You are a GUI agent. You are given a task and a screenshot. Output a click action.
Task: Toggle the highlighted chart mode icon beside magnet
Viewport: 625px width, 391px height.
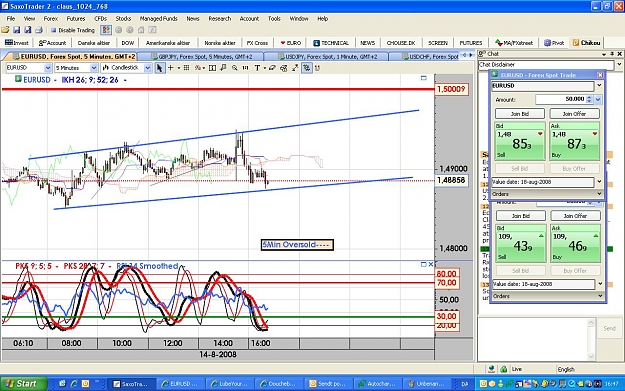tap(307, 68)
